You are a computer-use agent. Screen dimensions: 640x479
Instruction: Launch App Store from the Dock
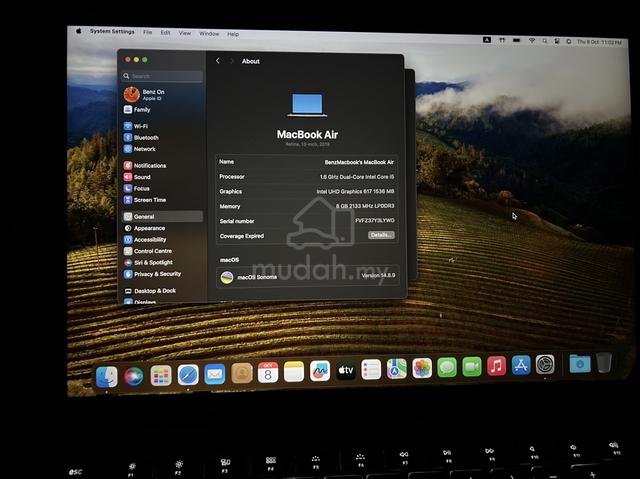coord(521,365)
